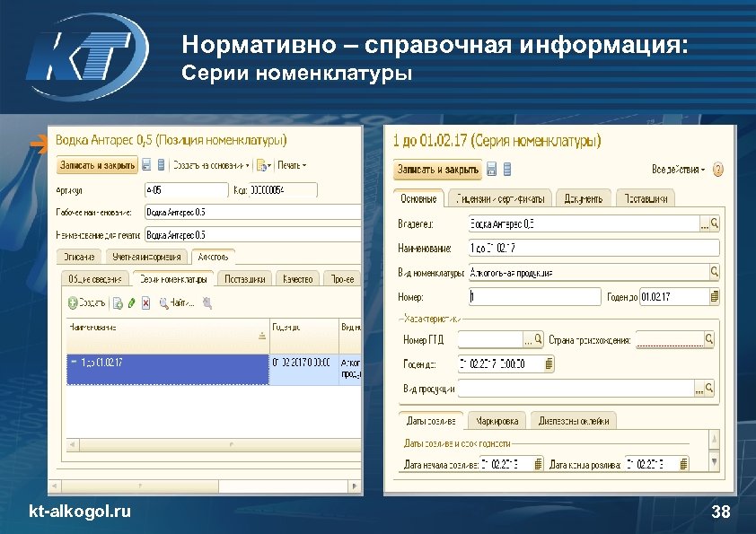Click the Артикул input field

(186, 190)
